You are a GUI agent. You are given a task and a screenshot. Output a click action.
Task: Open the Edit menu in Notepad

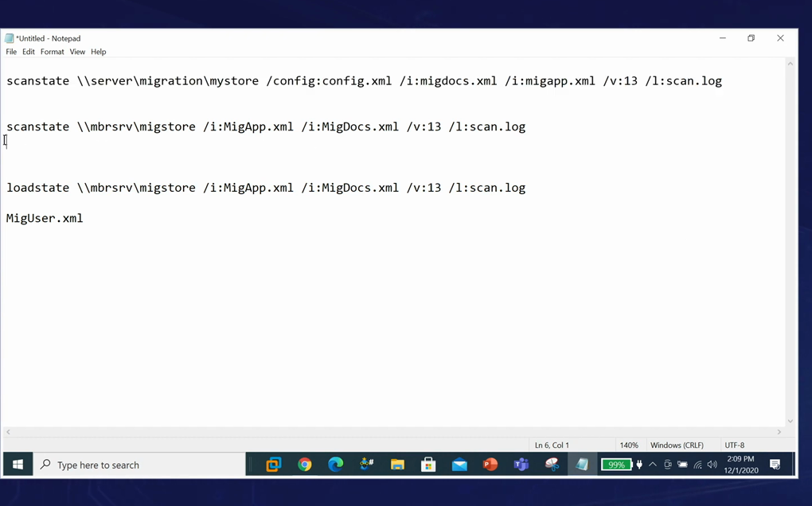pos(29,52)
